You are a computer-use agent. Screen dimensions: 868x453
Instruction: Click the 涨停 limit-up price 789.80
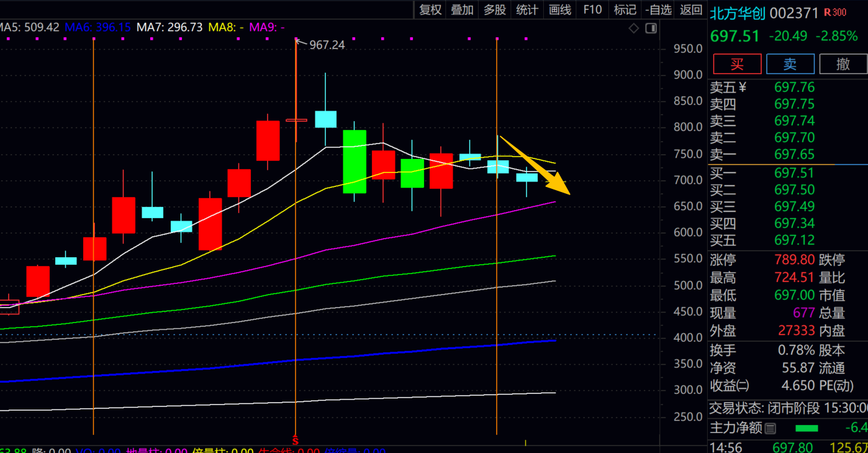(x=794, y=260)
